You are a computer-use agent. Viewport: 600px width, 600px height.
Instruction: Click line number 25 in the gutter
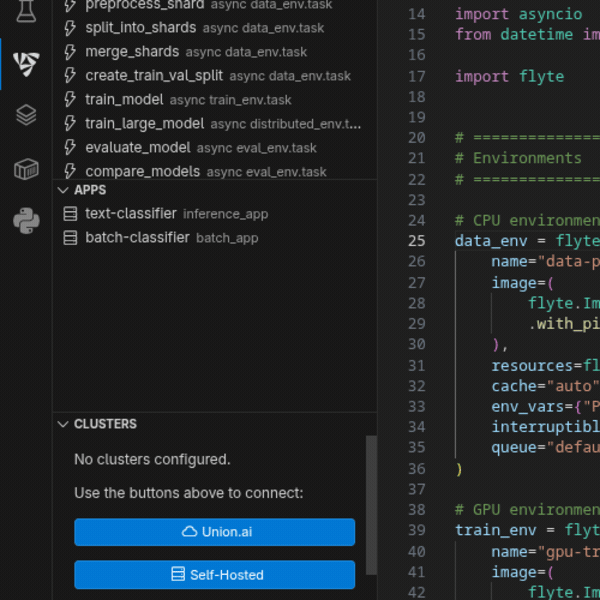416,241
